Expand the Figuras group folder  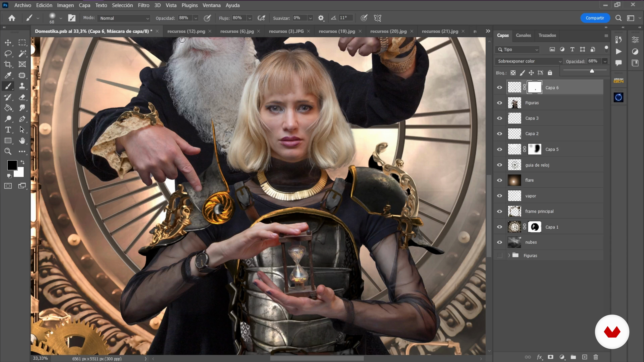pos(509,255)
